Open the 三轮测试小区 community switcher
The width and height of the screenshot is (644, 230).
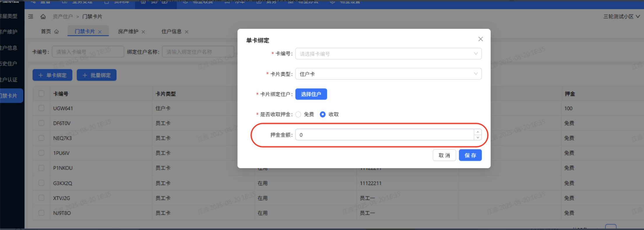[622, 17]
